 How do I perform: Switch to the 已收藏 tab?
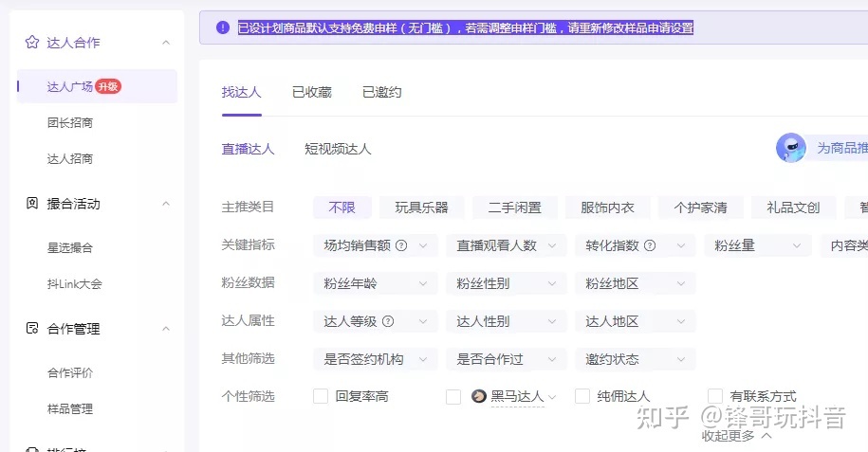pyautogui.click(x=311, y=92)
